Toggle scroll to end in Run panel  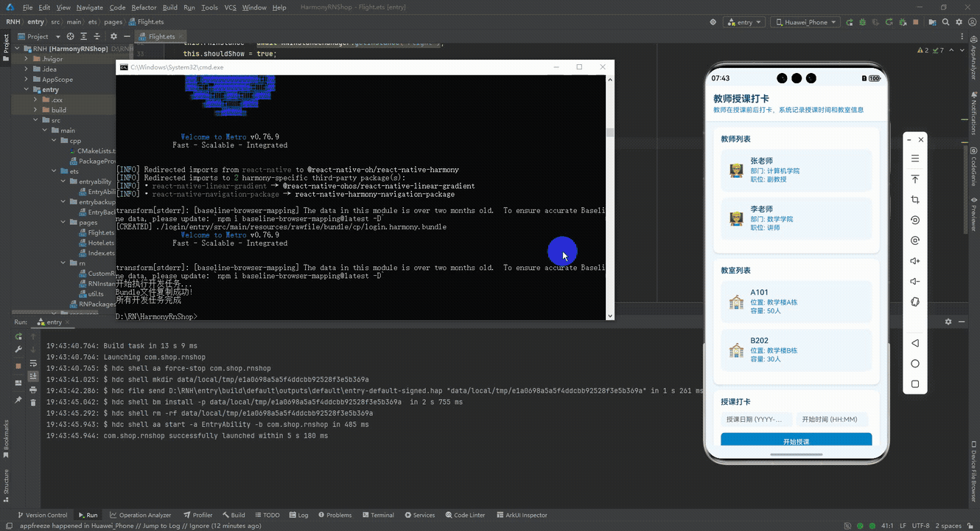(x=33, y=375)
